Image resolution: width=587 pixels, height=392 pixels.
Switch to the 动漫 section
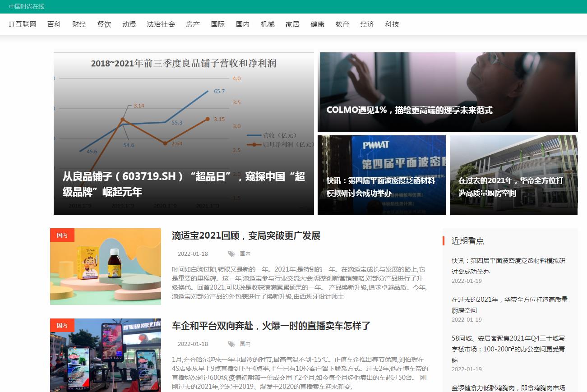(x=129, y=24)
